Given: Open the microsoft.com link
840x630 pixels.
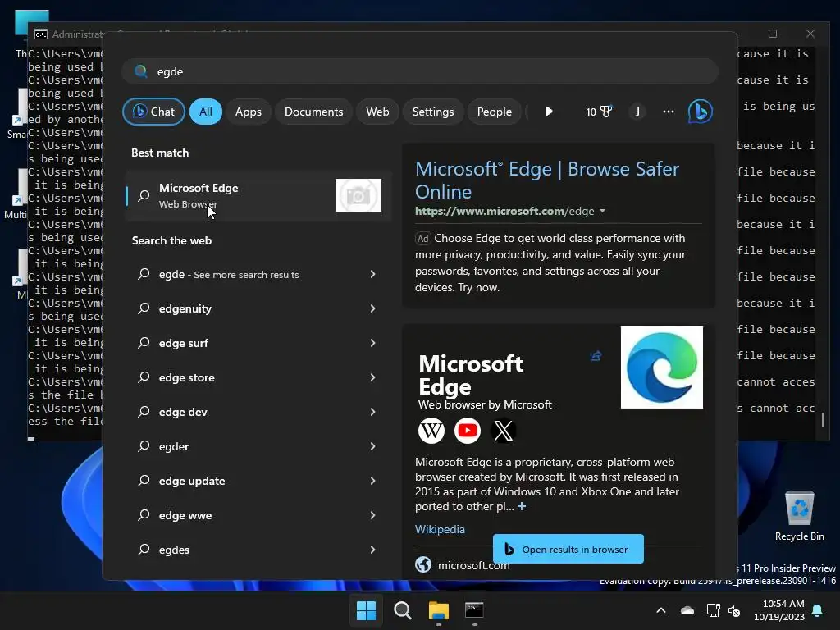Looking at the screenshot, I should pos(473,565).
